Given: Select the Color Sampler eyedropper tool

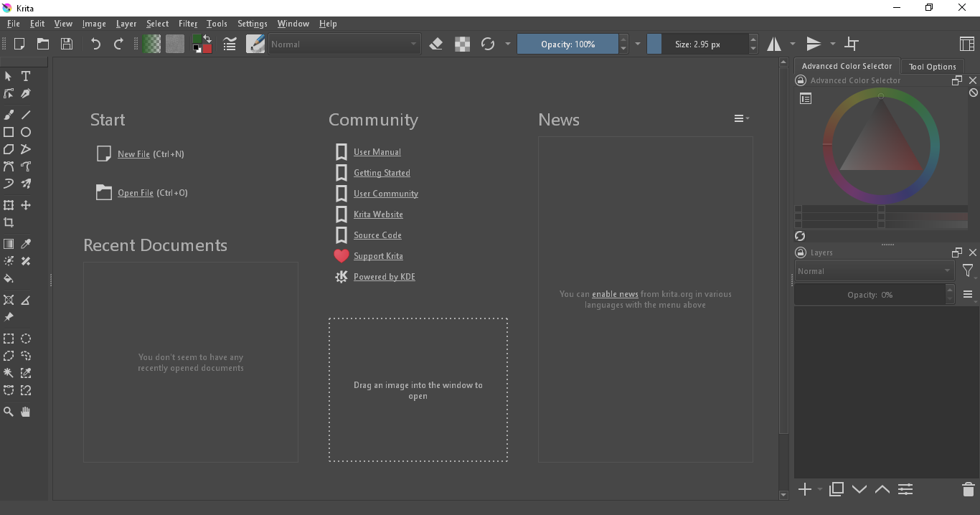Looking at the screenshot, I should click(x=26, y=244).
